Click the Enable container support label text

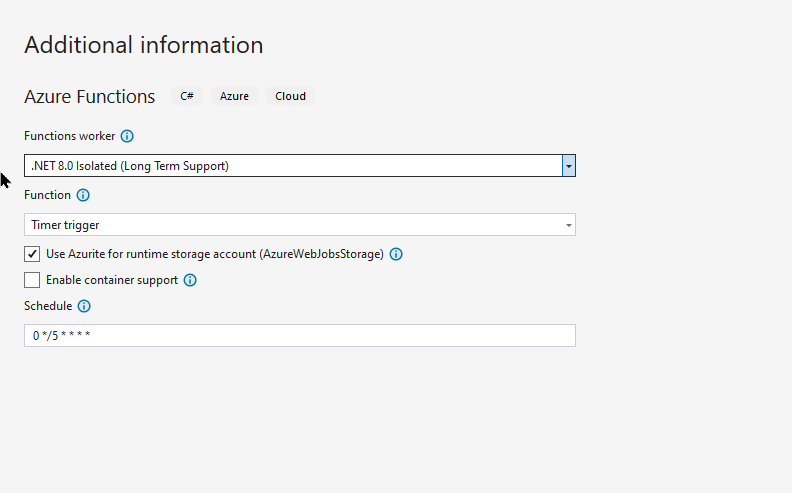pos(112,280)
